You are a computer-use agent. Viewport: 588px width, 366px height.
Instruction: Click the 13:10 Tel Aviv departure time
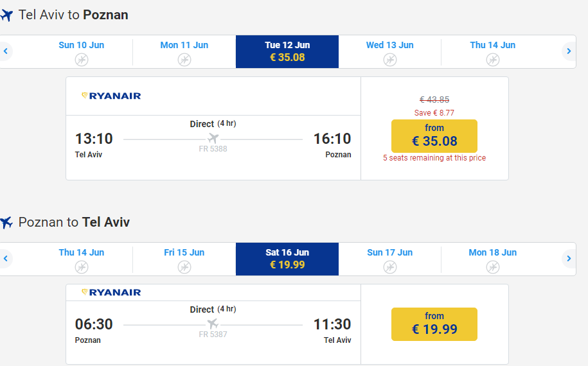tap(94, 139)
